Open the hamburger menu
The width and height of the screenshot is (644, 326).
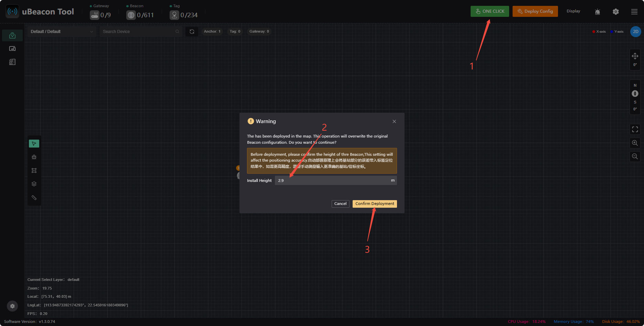(x=634, y=12)
